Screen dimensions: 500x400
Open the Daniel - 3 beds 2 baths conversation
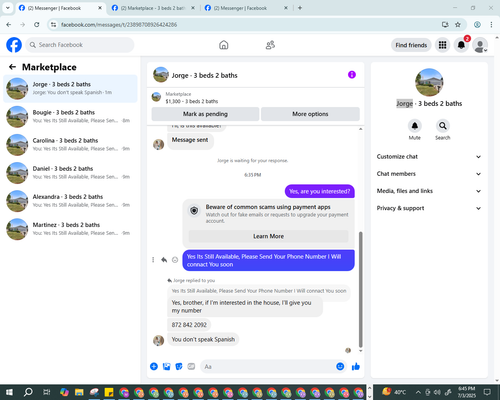point(70,173)
